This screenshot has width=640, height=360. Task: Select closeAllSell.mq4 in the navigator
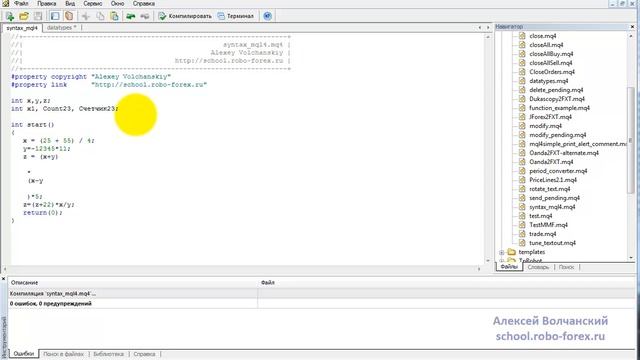551,63
